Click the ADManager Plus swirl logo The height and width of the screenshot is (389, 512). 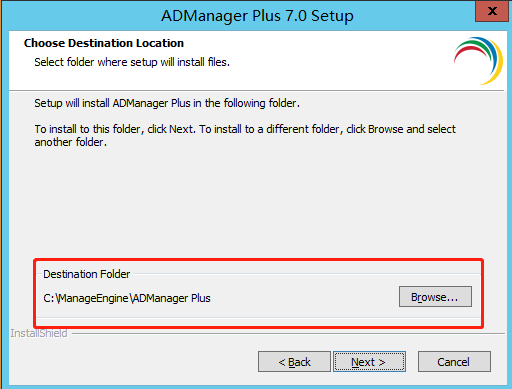click(x=478, y=61)
